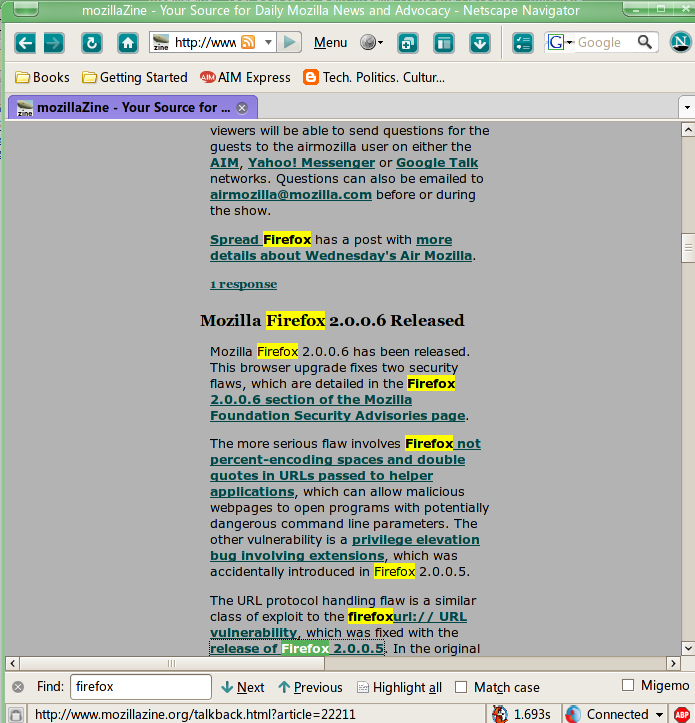Click the clipboard icon at status bar left
The width and height of the screenshot is (695, 723).
(16, 715)
